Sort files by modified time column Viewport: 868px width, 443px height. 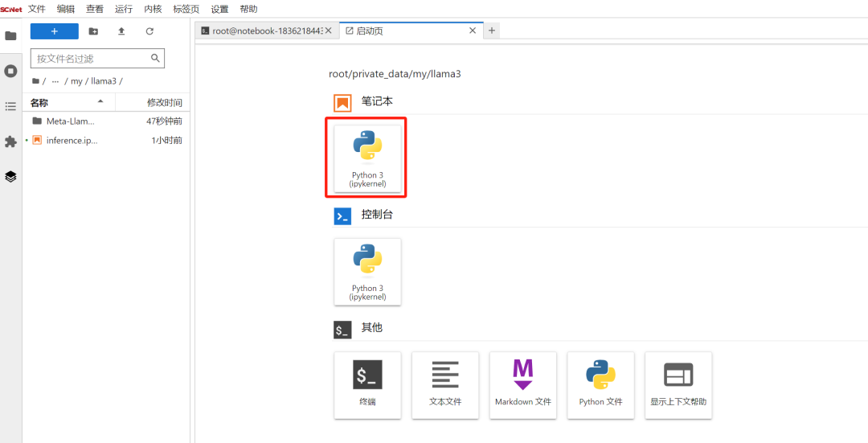click(164, 103)
